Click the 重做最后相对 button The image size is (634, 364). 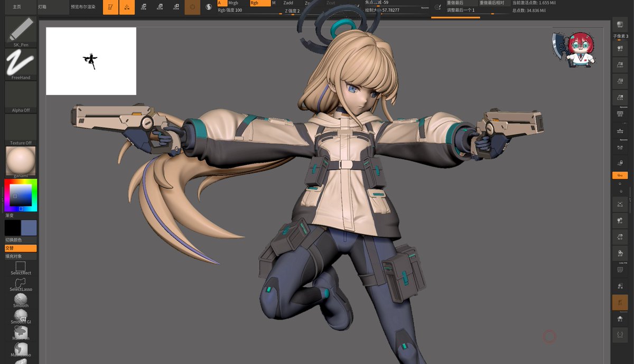point(494,3)
